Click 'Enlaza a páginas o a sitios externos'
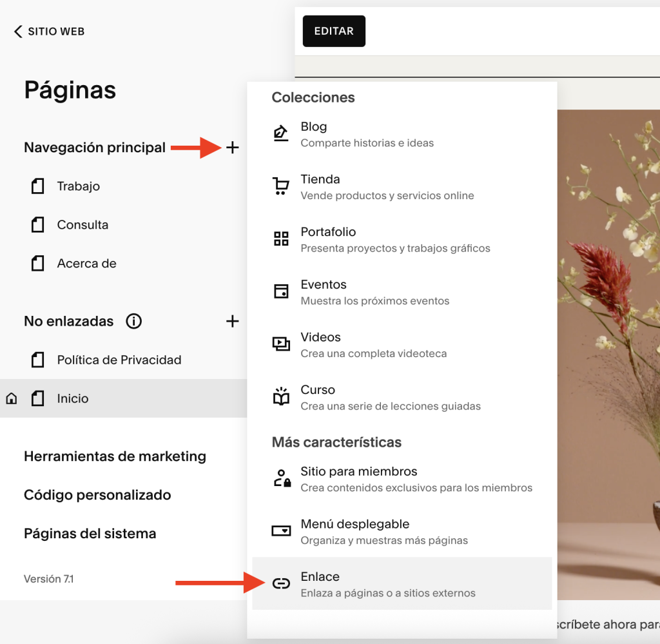This screenshot has width=660, height=644. pos(388,593)
